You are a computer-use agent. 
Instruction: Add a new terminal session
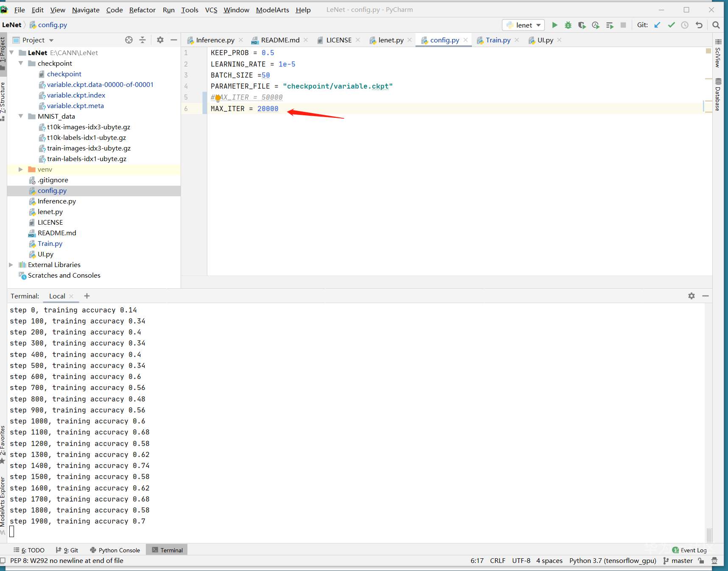[x=87, y=296]
